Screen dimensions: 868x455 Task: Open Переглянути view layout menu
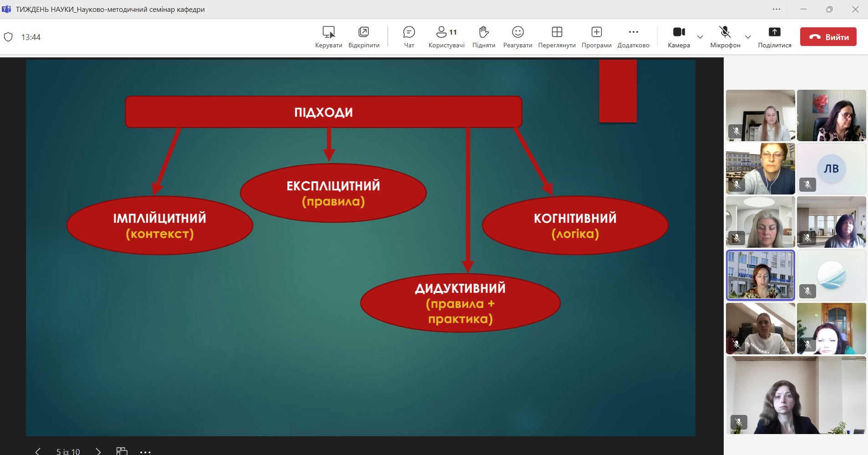click(557, 36)
